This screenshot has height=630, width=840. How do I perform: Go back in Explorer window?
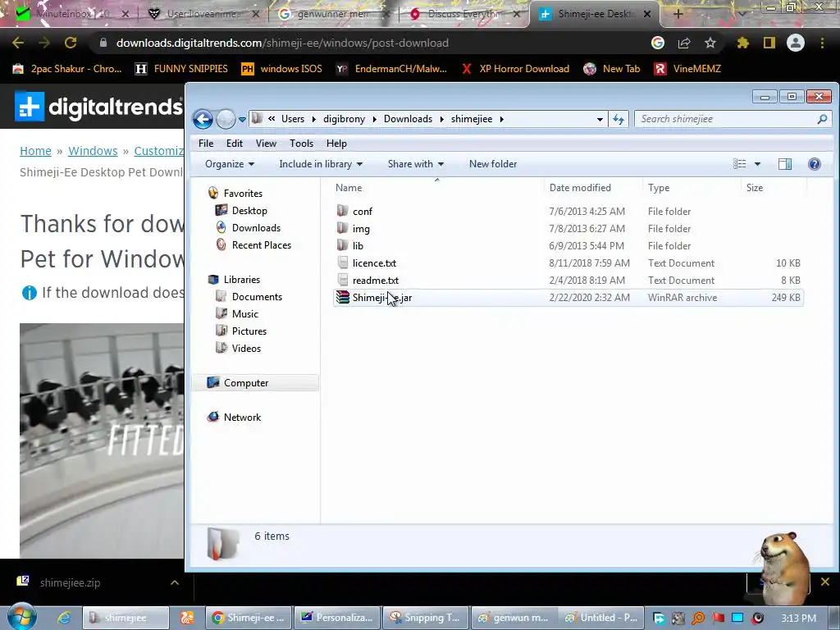point(203,119)
